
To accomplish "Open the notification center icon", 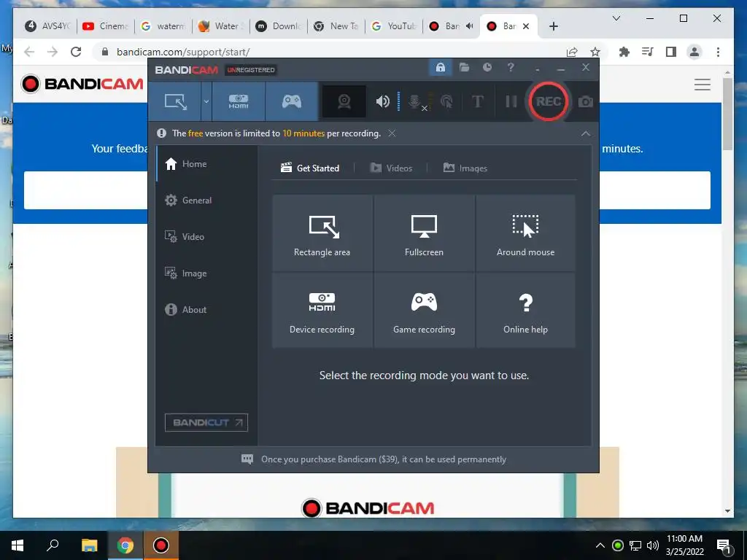I will (x=724, y=546).
